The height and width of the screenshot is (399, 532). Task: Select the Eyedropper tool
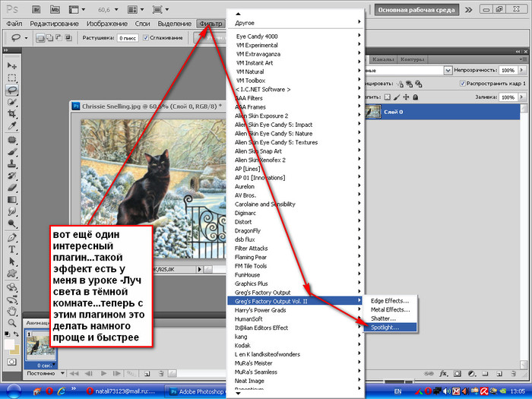12,126
